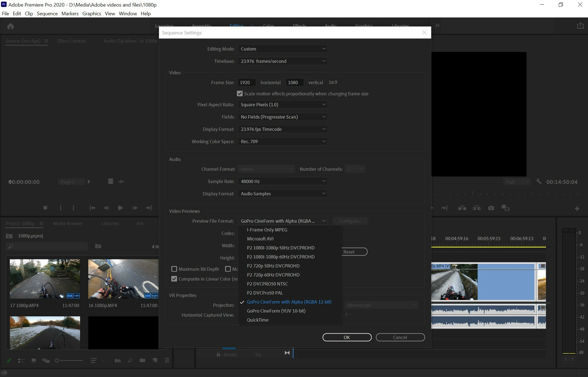Click the share Quick Export icon
588x377 pixels.
coord(580,26)
